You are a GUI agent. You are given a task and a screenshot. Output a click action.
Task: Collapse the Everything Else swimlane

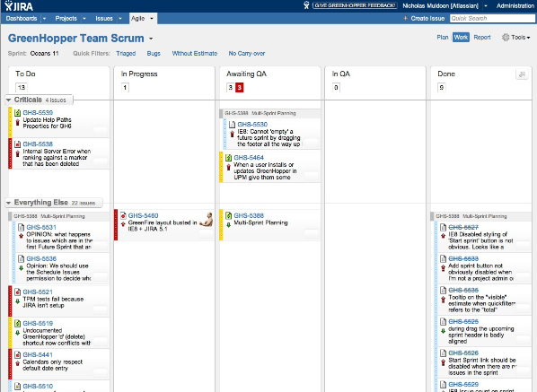(9, 203)
